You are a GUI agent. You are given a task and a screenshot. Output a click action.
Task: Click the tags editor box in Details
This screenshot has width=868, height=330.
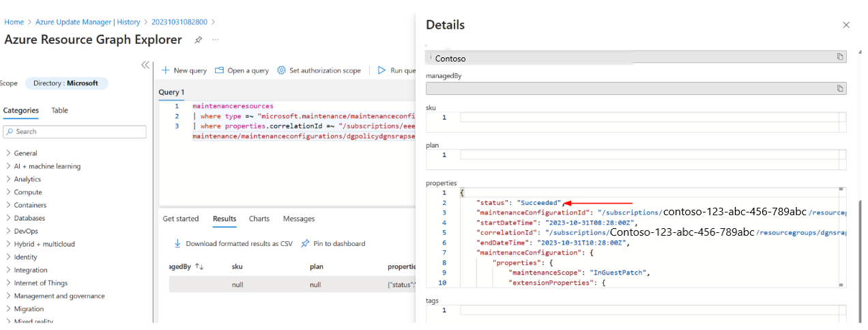(636, 312)
